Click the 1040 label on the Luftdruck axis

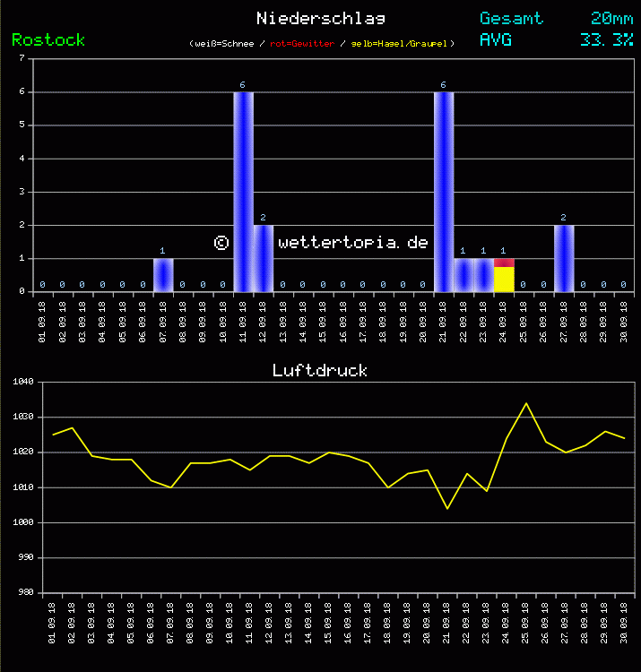point(22,383)
